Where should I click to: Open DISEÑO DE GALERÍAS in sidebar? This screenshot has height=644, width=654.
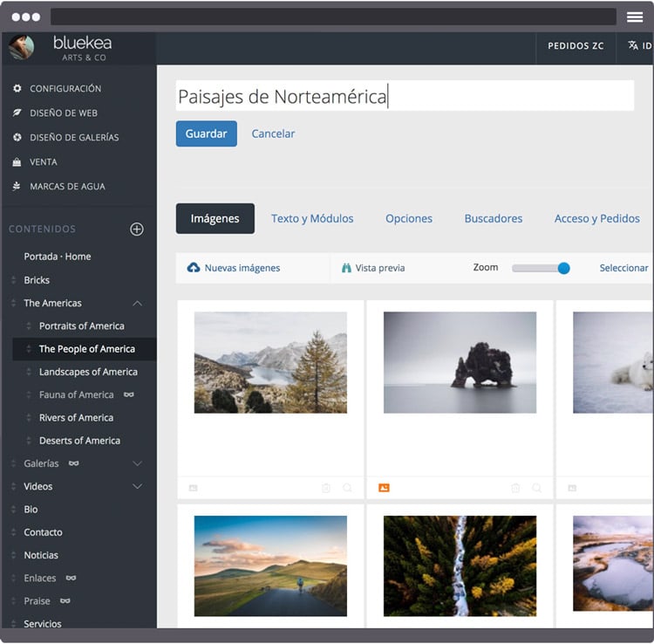[x=74, y=137]
